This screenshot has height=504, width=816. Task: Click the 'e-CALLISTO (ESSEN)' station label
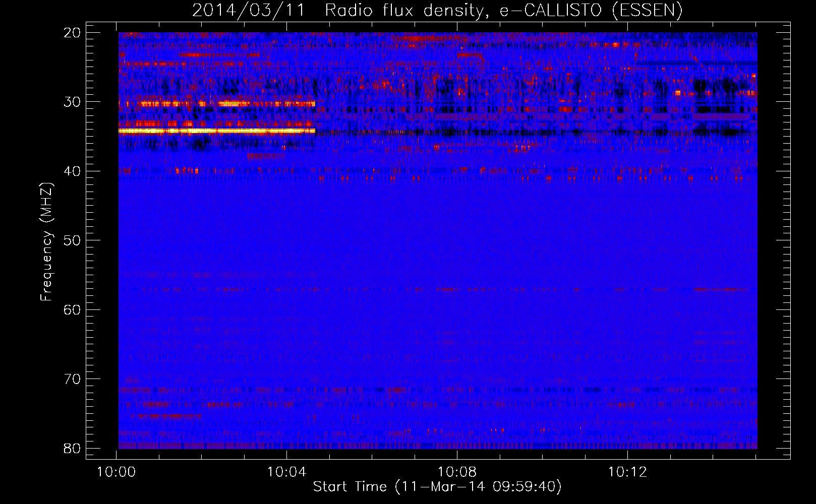(x=591, y=10)
